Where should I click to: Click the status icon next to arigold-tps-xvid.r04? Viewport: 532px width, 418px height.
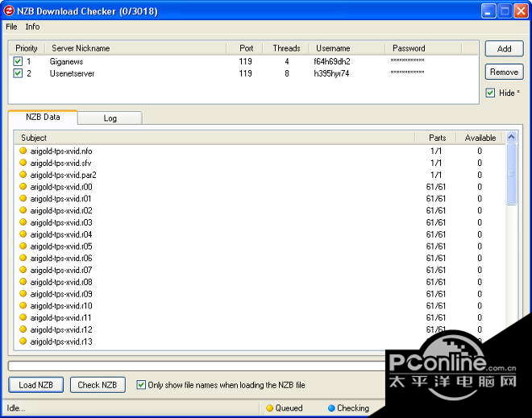click(x=23, y=234)
